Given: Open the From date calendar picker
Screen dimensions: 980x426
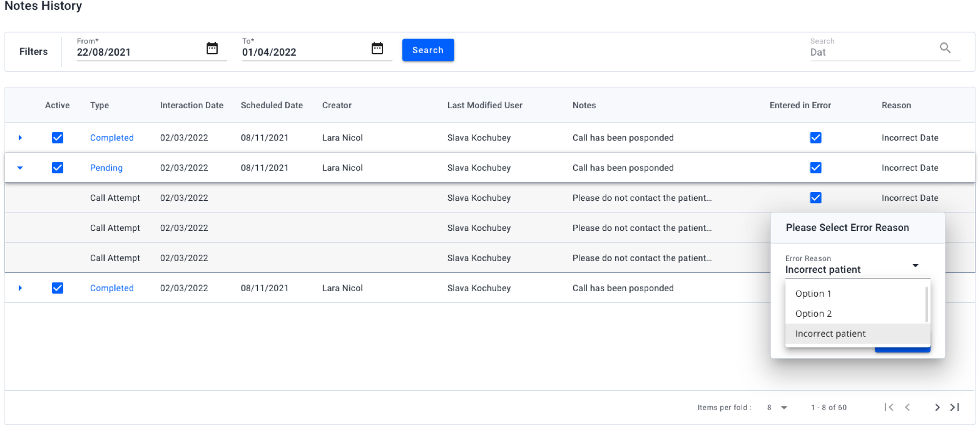Looking at the screenshot, I should click(212, 49).
